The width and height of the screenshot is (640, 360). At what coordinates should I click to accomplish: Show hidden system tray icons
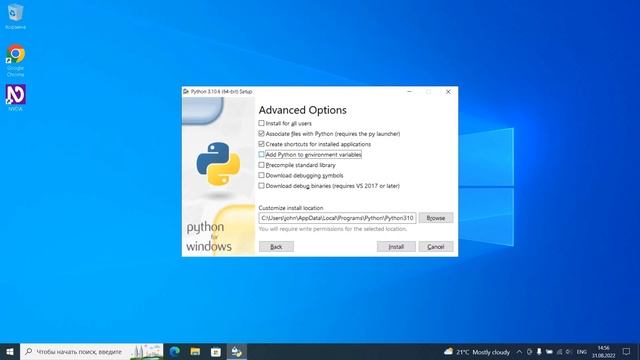pos(519,351)
